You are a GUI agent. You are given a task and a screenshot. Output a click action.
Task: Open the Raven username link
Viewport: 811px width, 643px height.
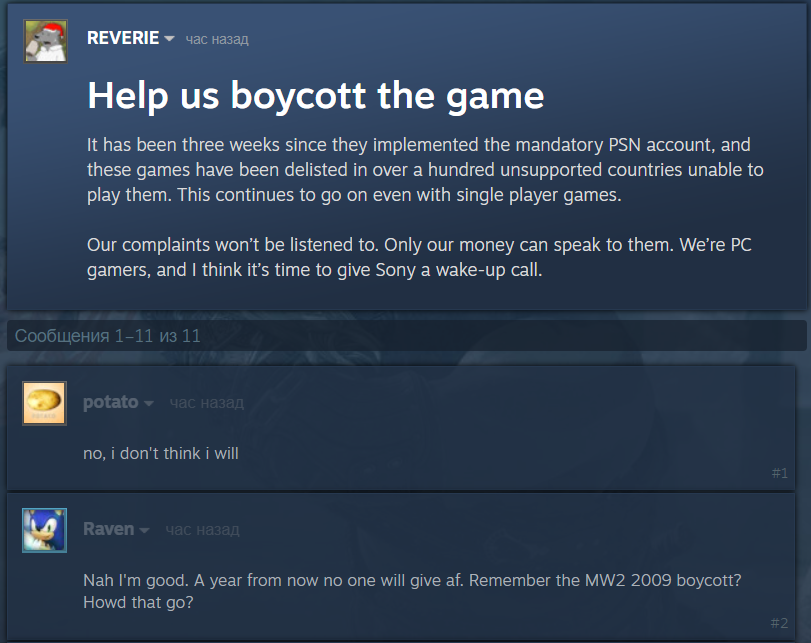pyautogui.click(x=108, y=529)
